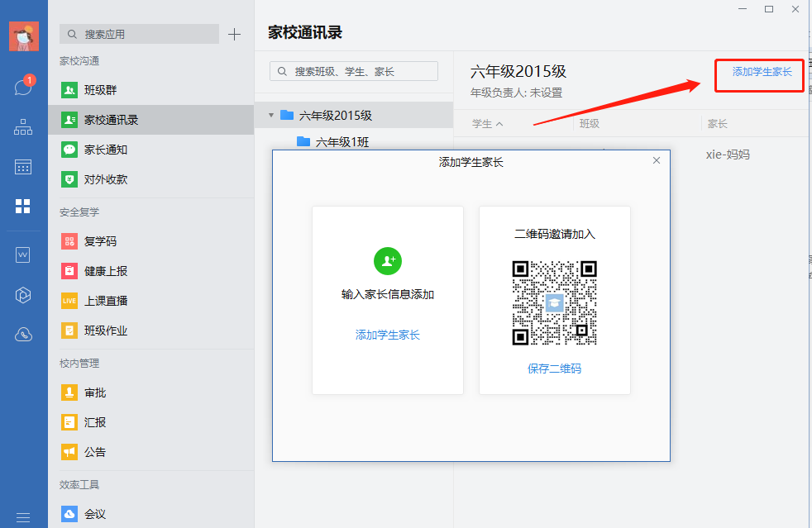The height and width of the screenshot is (528, 812).
Task: Click 添加学生家长 link in dialog card
Action: (x=387, y=335)
